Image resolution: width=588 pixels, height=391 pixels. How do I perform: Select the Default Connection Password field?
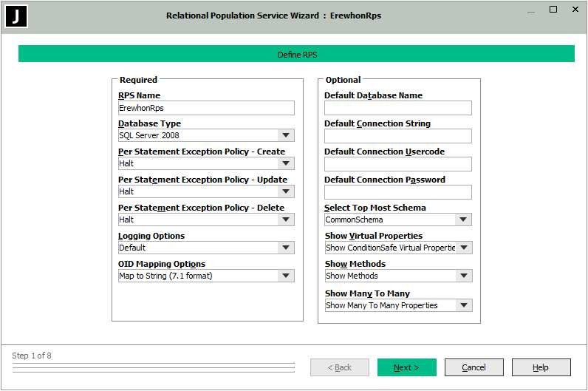397,192
